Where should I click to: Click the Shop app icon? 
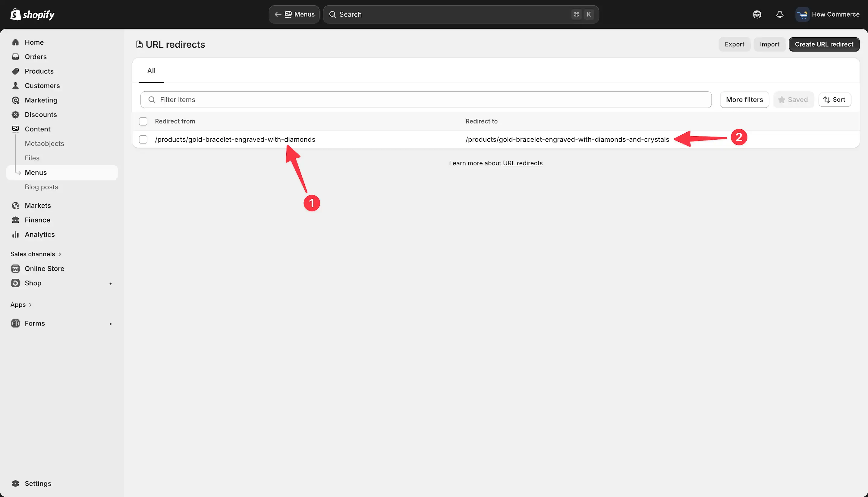coord(15,283)
